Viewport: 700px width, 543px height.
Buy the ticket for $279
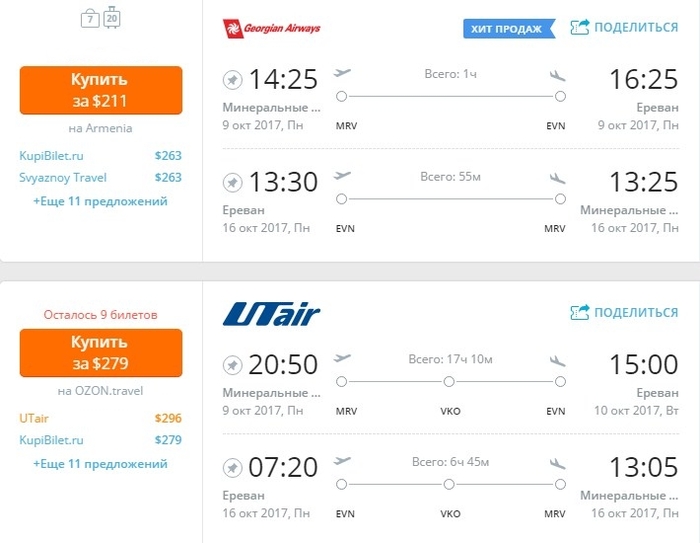[x=100, y=352]
